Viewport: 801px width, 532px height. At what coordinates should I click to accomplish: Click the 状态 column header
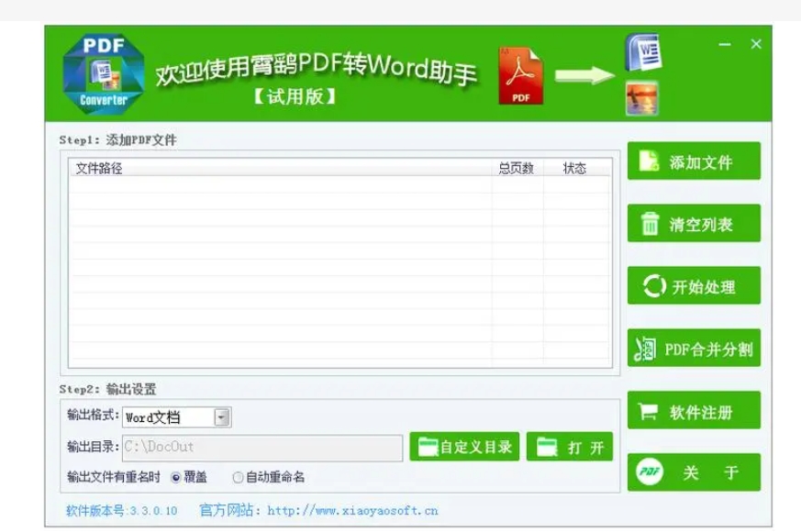(x=574, y=168)
